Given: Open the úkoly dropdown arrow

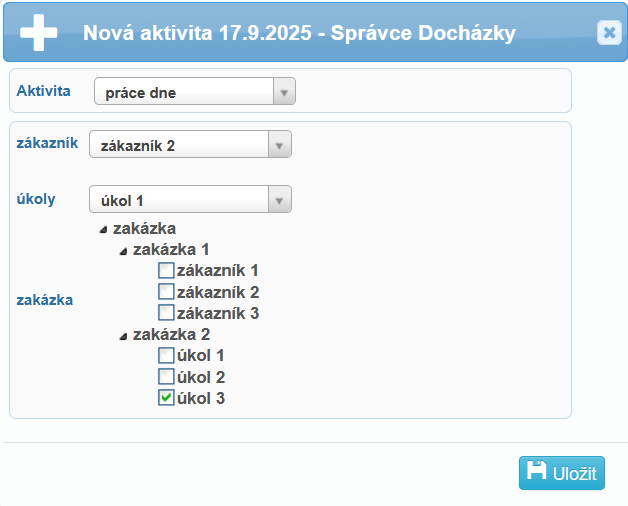Looking at the screenshot, I should (280, 200).
